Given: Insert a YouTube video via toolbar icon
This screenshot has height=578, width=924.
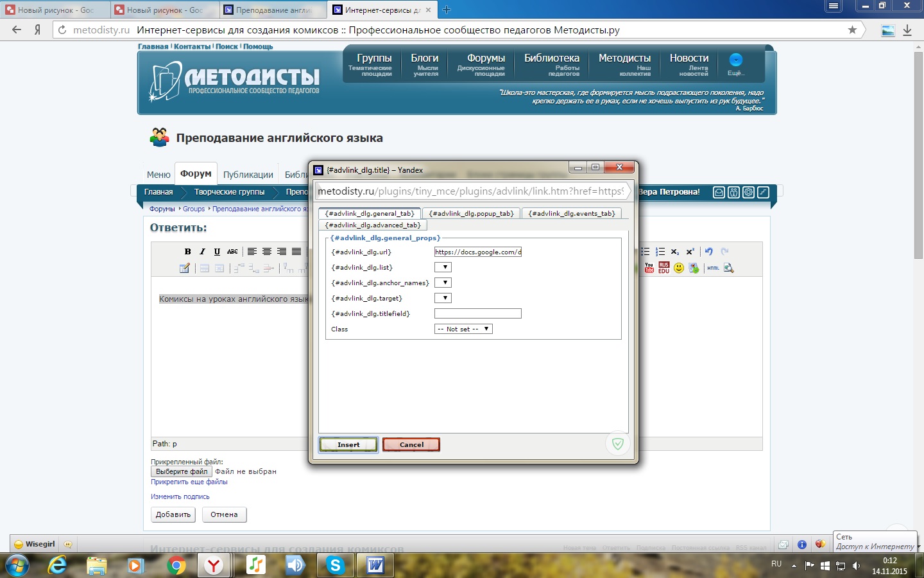Looking at the screenshot, I should (649, 268).
